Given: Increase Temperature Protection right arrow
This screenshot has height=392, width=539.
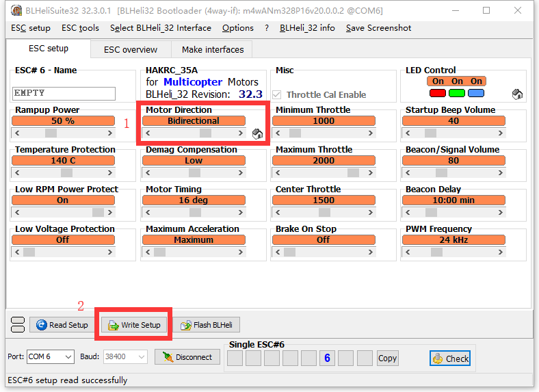Looking at the screenshot, I should (110, 172).
